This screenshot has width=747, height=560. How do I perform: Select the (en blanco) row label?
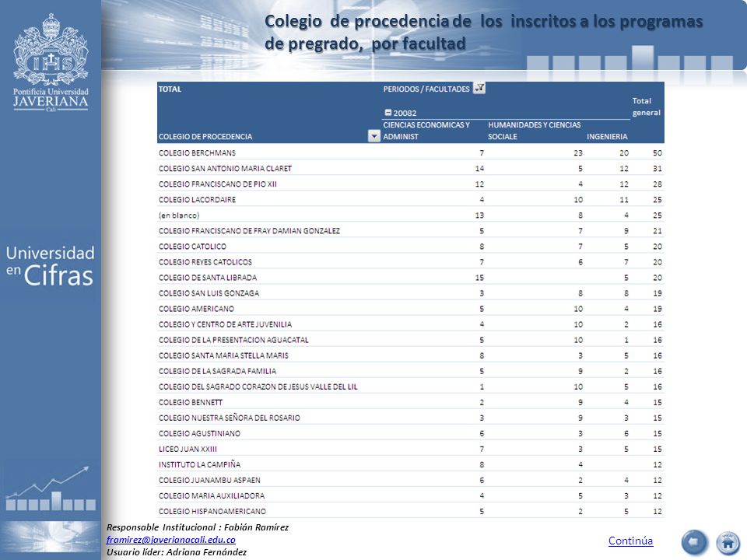tap(179, 215)
